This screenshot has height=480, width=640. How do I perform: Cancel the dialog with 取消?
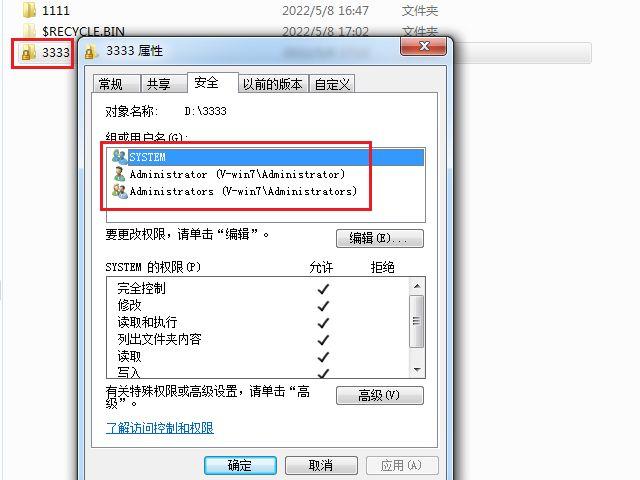tap(321, 465)
